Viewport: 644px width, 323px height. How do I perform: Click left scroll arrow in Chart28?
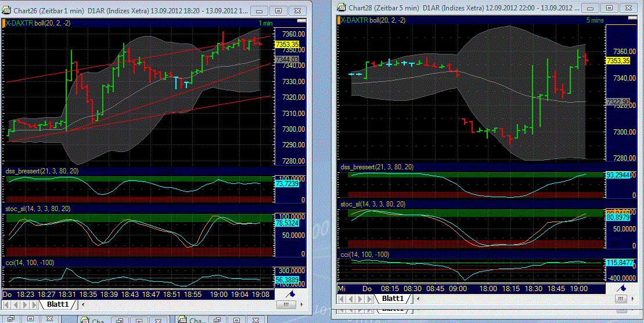[418, 299]
